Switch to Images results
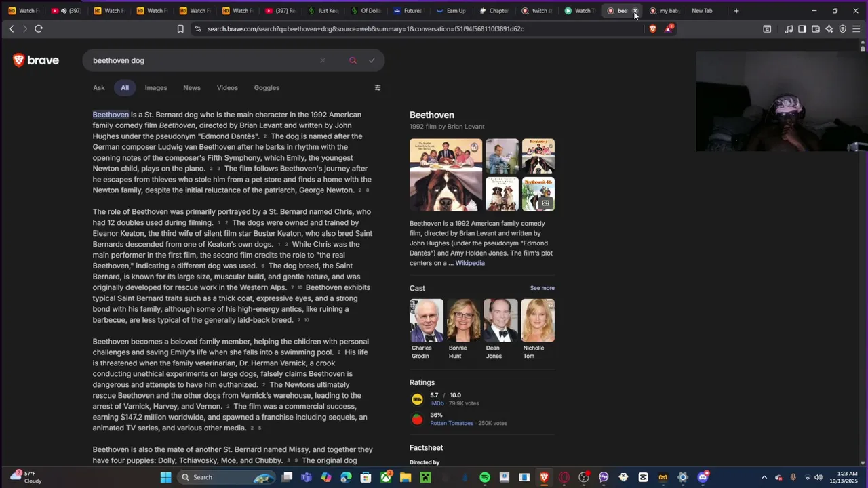868x488 pixels. pos(156,87)
